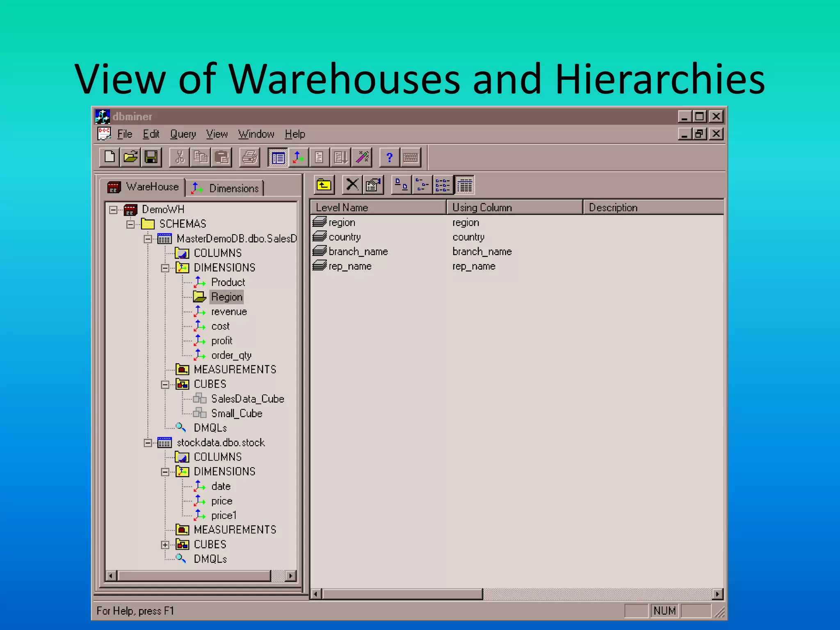
Task: Sort by Using Column header
Action: coord(515,208)
